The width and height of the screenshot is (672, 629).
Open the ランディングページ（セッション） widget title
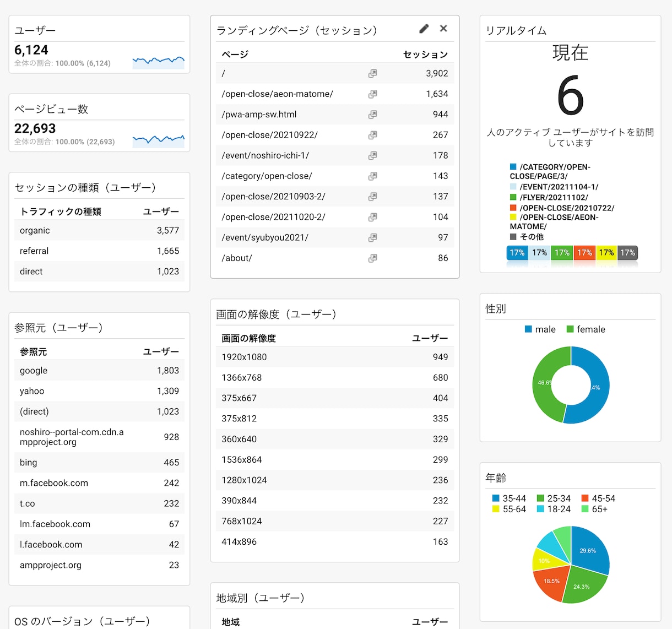click(296, 31)
